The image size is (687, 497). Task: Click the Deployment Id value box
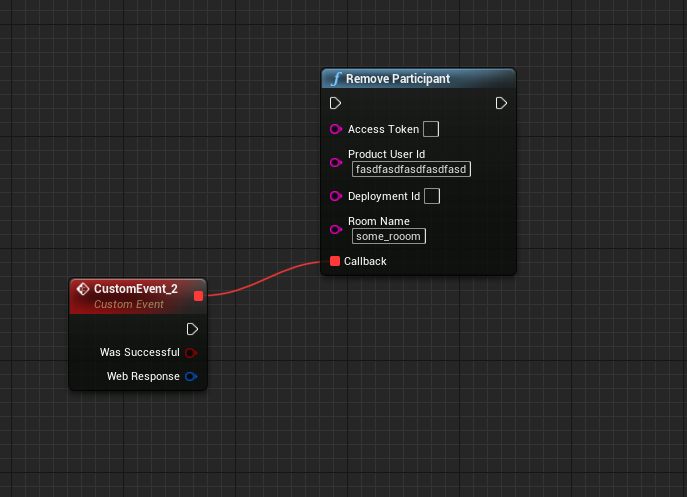pyautogui.click(x=432, y=196)
